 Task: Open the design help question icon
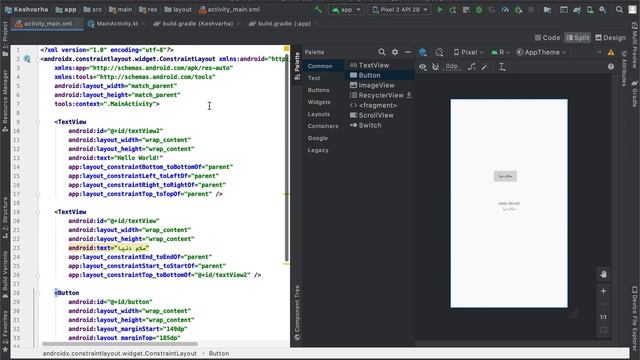click(x=611, y=67)
